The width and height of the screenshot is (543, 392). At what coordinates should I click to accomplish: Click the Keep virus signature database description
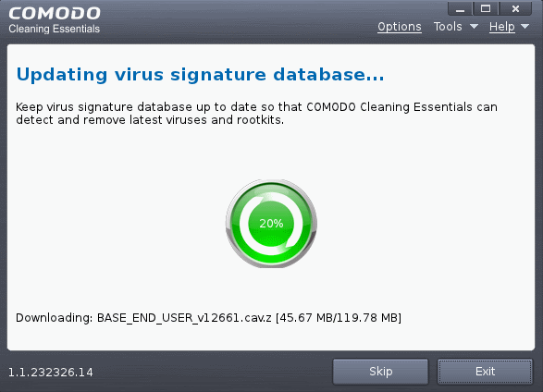(256, 113)
